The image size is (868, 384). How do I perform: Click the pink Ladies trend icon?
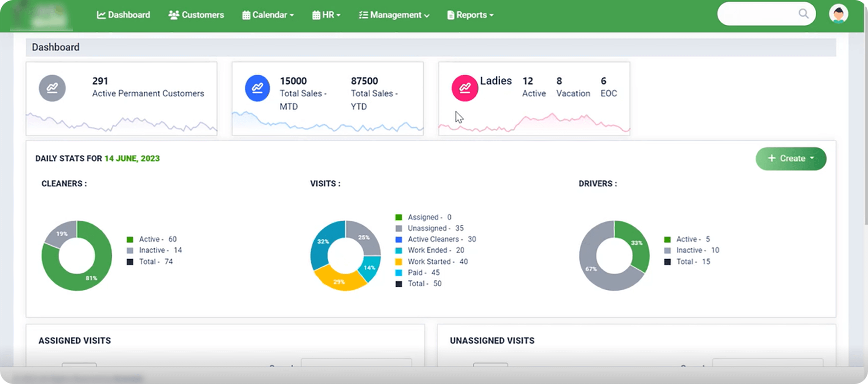point(465,88)
